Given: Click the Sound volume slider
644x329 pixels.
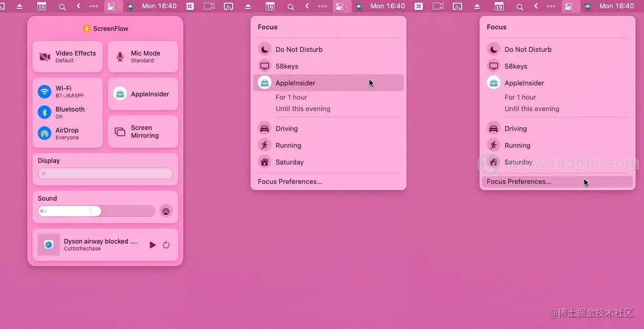Looking at the screenshot, I should pyautogui.click(x=96, y=211).
